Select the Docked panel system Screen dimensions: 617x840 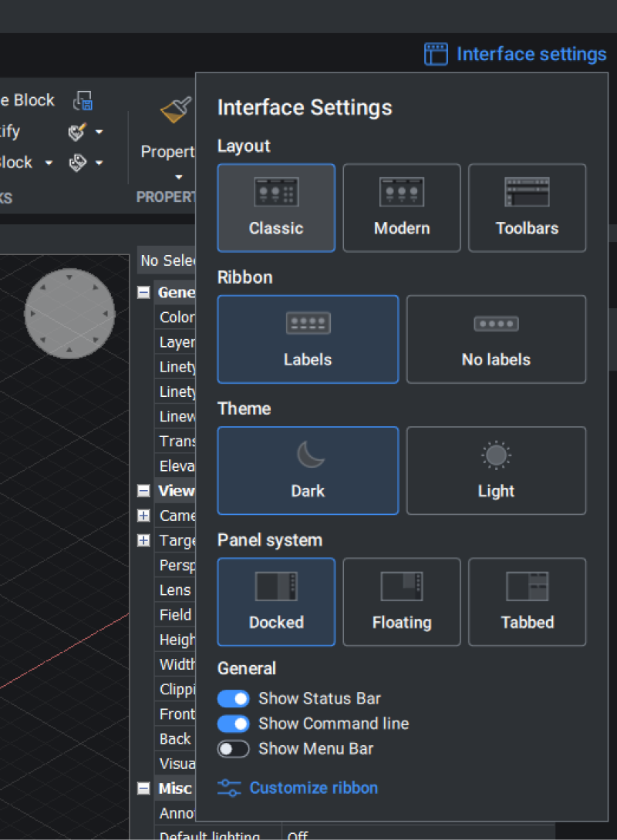tap(276, 602)
